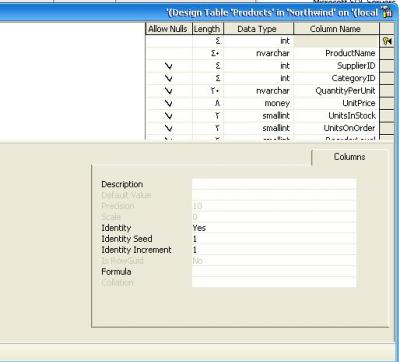Toggle Allow Nulls for CategoryID
Screen dimensions: 400x362
(169, 78)
